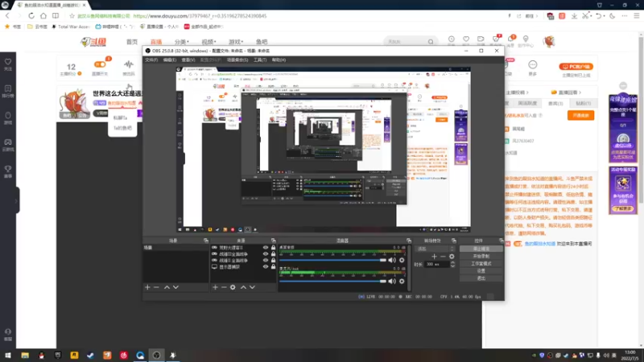
Task: Move selected source up in sources list
Action: click(243, 287)
